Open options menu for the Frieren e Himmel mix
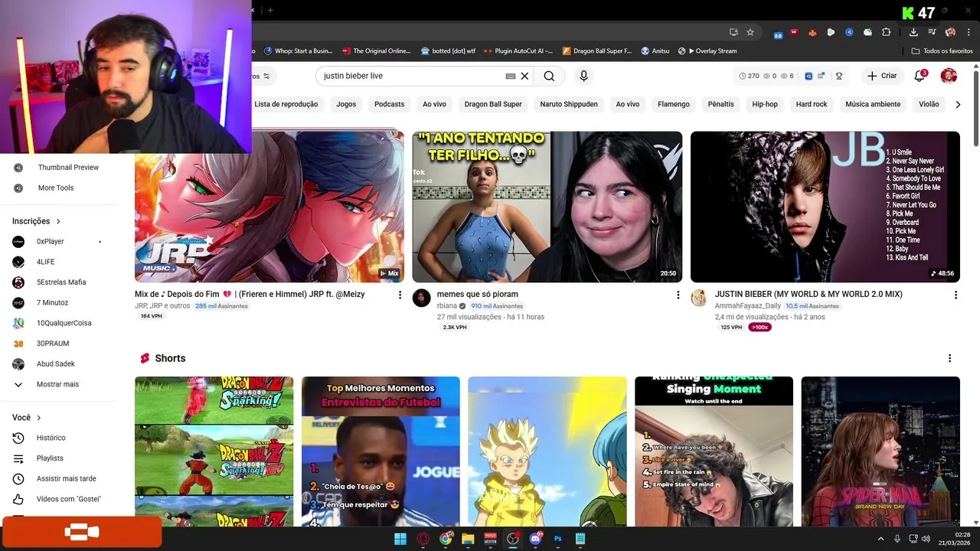 click(x=400, y=295)
